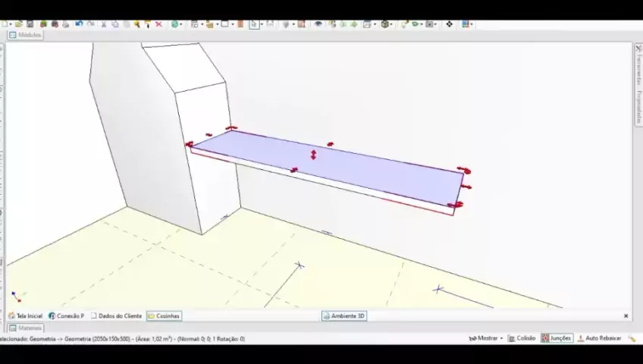Switch to the Tela Inicial tab
643x364 pixels.
[25, 315]
